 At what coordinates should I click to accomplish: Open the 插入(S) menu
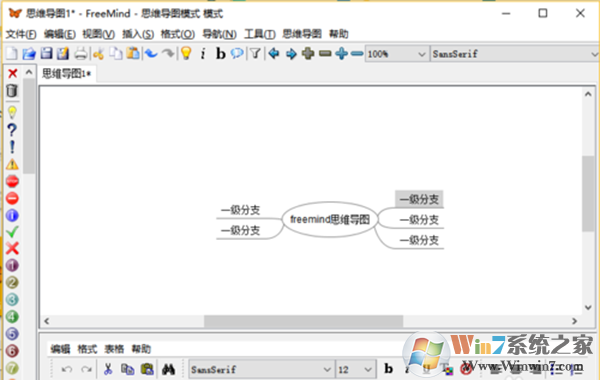138,34
